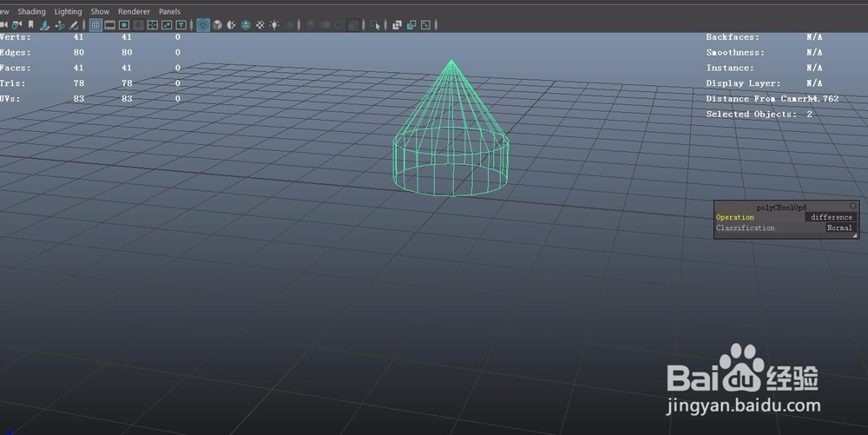Click the isolate select icon
The height and width of the screenshot is (435, 868).
coord(376,25)
